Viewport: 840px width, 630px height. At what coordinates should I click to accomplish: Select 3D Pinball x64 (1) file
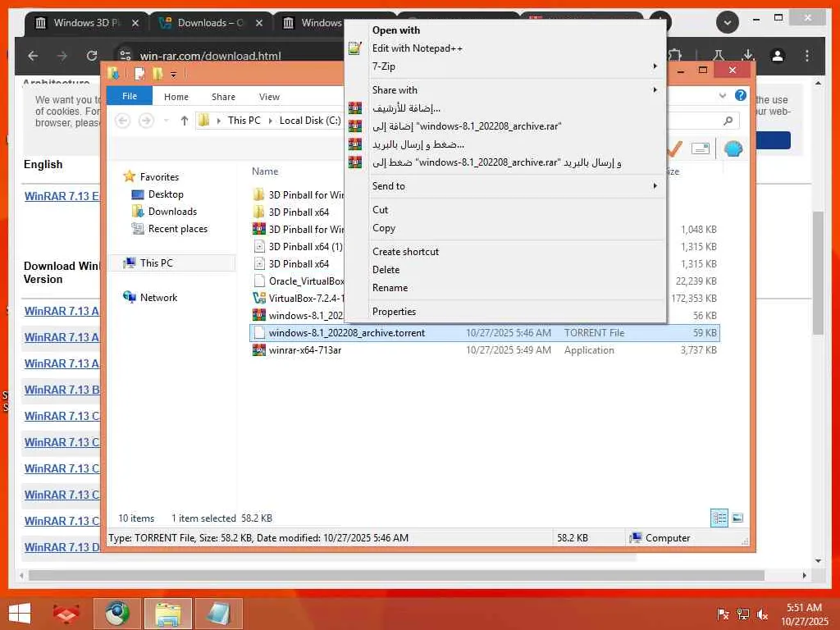click(305, 247)
